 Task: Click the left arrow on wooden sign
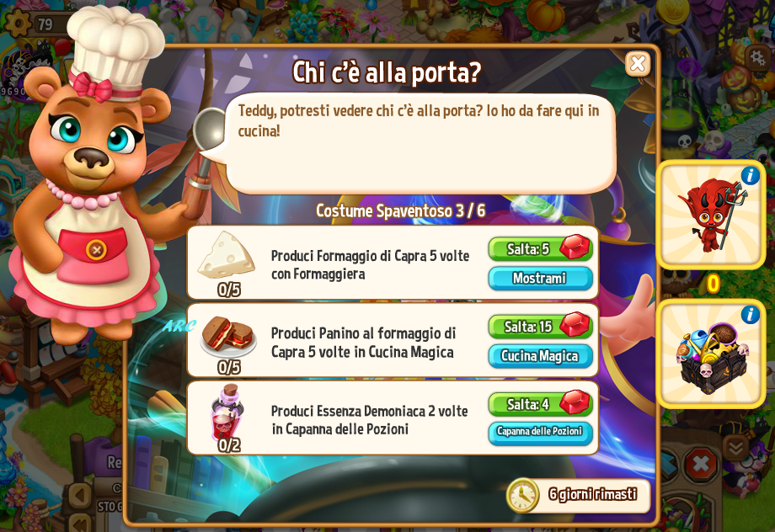pos(80,495)
